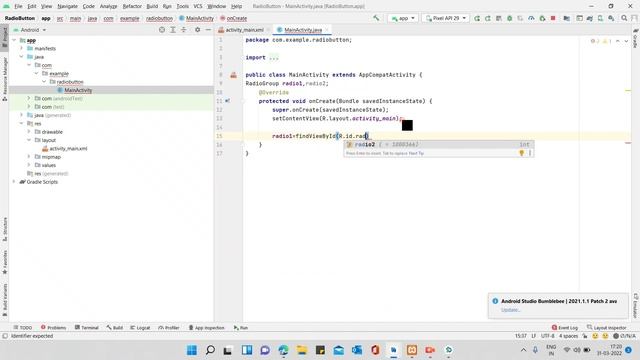
Task: Click the lightbulb icon in completion popup
Action: coord(521,153)
